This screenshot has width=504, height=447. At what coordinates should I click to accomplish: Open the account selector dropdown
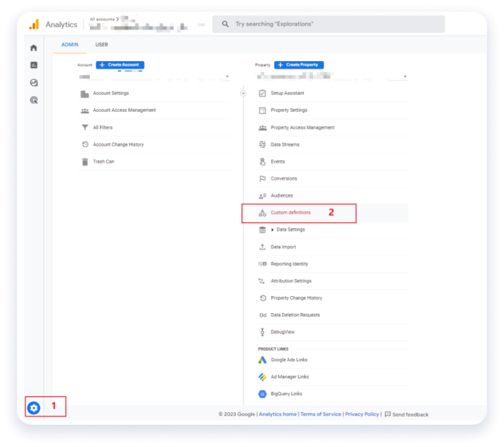coord(228,77)
